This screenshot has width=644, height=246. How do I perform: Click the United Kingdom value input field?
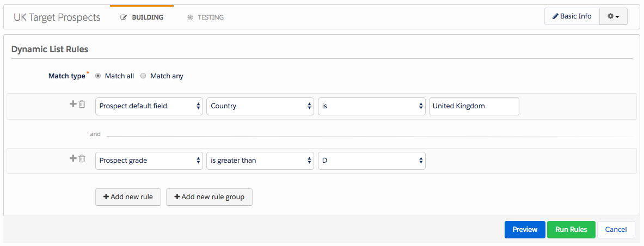474,106
